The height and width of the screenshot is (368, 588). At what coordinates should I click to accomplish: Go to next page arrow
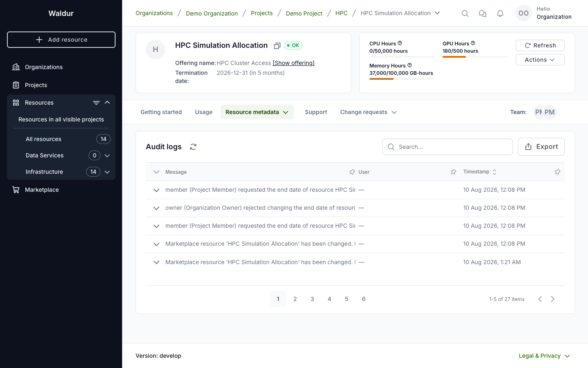[553, 299]
